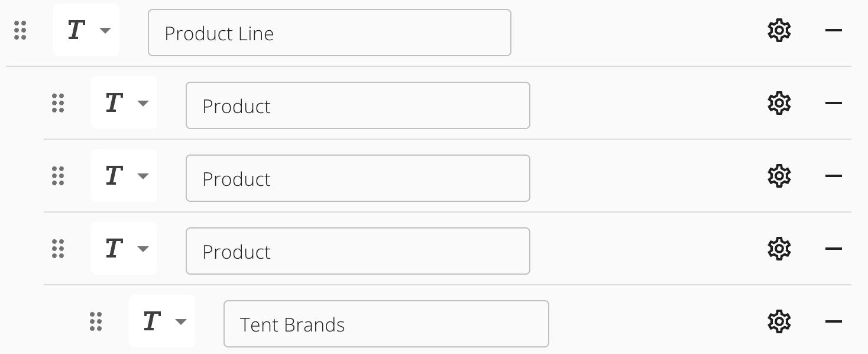
Task: Remove the Product Line field with minus icon
Action: 833,30
